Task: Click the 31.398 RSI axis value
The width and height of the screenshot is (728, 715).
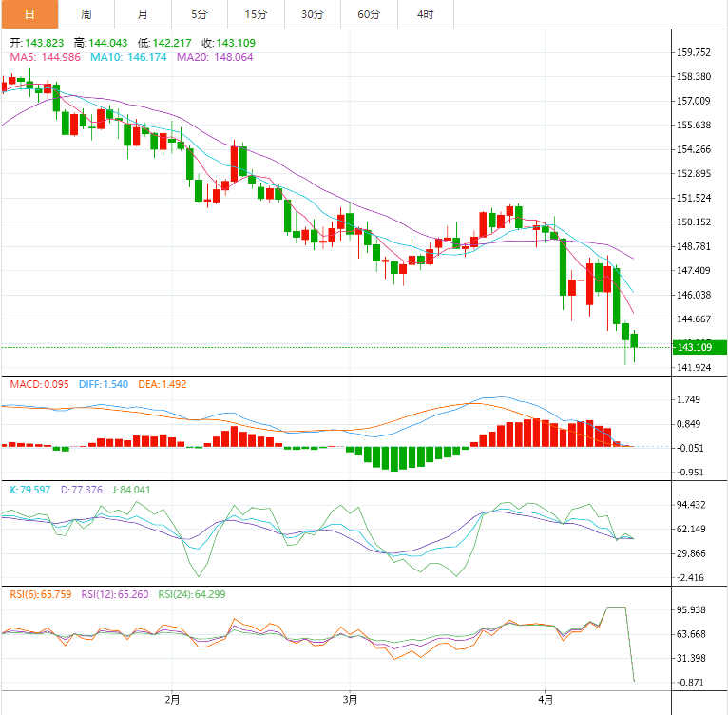Action: point(691,658)
